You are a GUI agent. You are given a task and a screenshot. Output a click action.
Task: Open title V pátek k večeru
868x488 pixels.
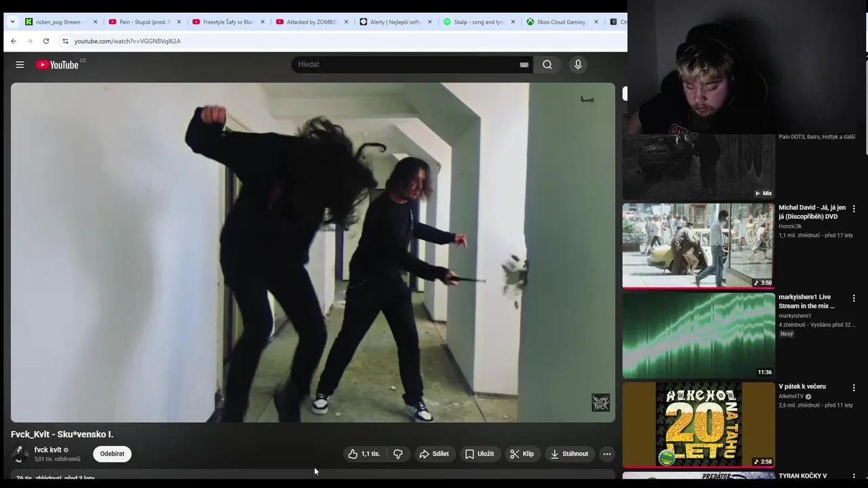(x=802, y=386)
